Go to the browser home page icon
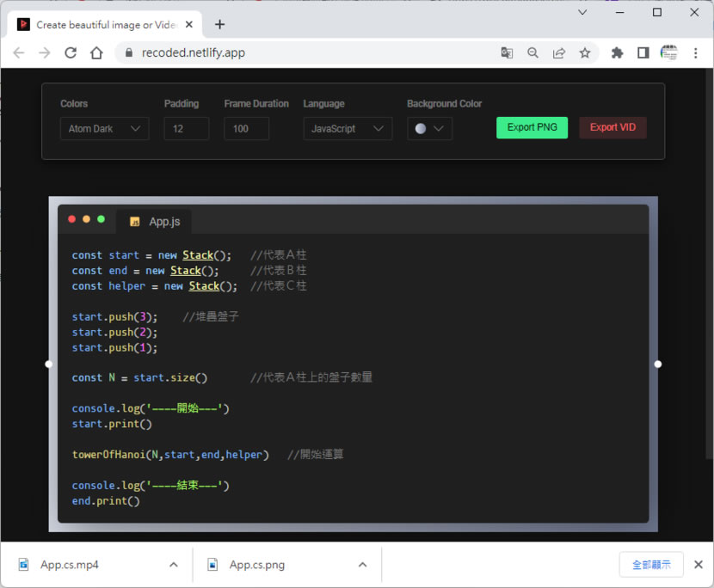Image resolution: width=714 pixels, height=588 pixels. click(96, 52)
